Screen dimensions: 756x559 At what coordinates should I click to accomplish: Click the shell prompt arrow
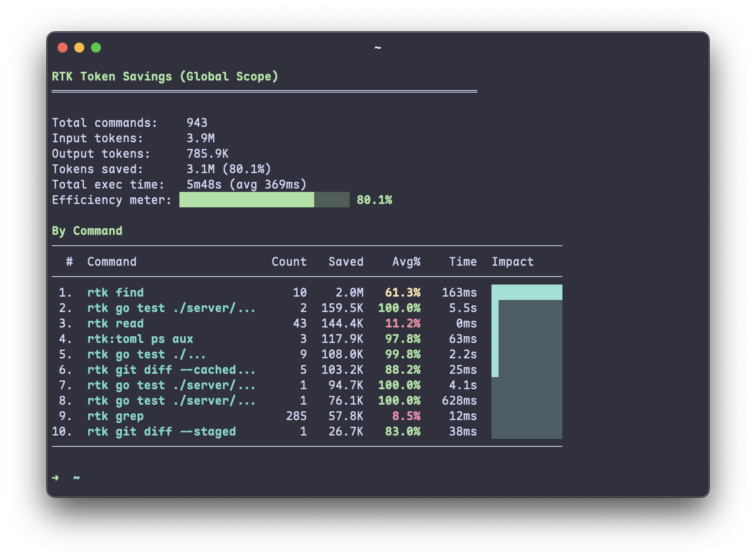pyautogui.click(x=55, y=478)
